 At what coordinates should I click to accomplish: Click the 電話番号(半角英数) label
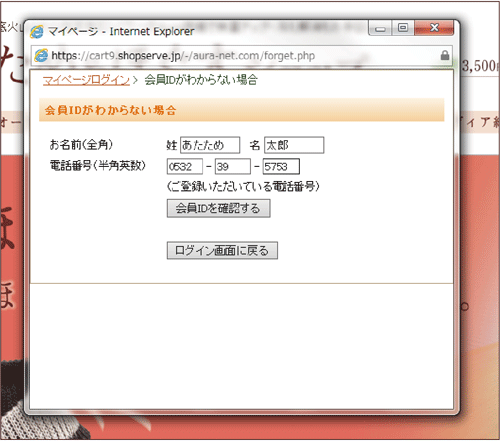point(97,165)
